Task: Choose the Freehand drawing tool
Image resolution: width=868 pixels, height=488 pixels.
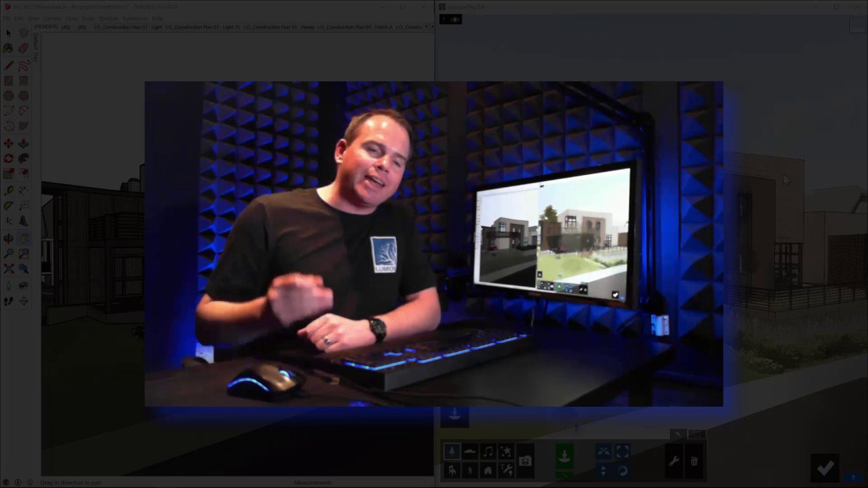Action: [x=23, y=66]
